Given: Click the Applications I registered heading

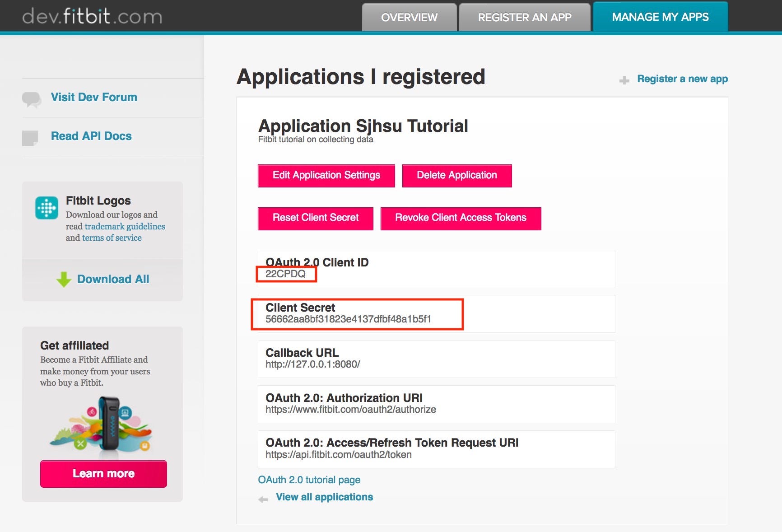Looking at the screenshot, I should [x=361, y=76].
